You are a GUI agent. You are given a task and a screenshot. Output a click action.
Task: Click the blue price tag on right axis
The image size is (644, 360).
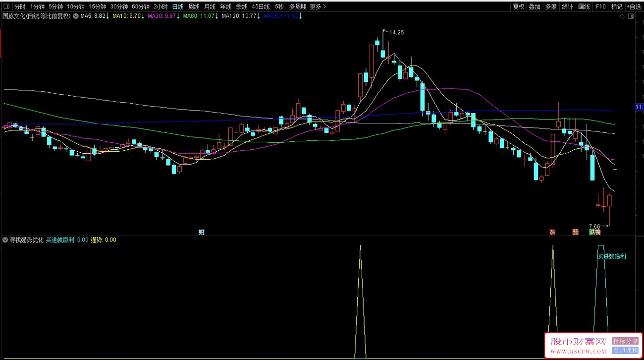pyautogui.click(x=639, y=107)
